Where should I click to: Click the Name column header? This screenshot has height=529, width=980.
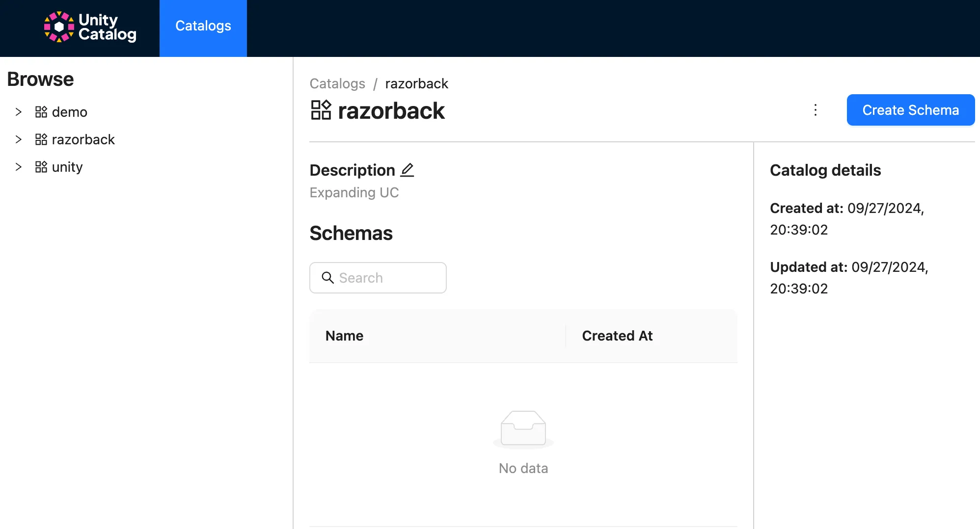click(x=344, y=336)
